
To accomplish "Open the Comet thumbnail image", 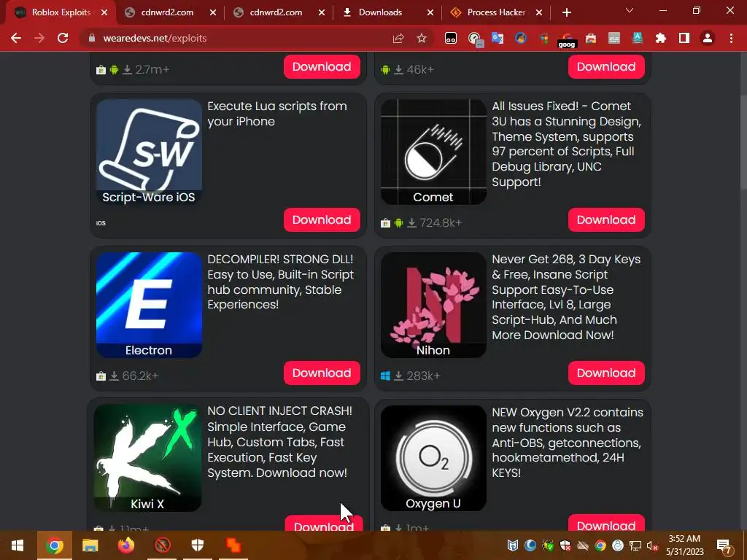I will [x=433, y=152].
